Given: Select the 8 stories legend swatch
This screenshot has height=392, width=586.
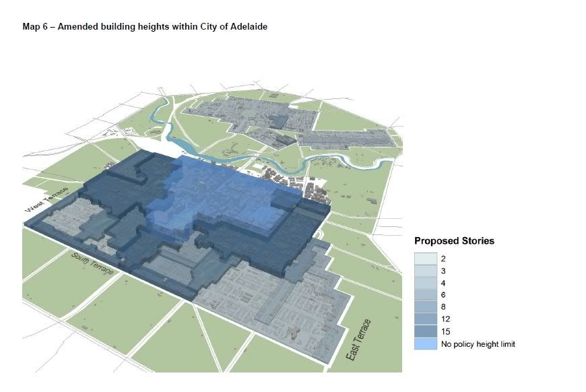Looking at the screenshot, I should [x=425, y=307].
